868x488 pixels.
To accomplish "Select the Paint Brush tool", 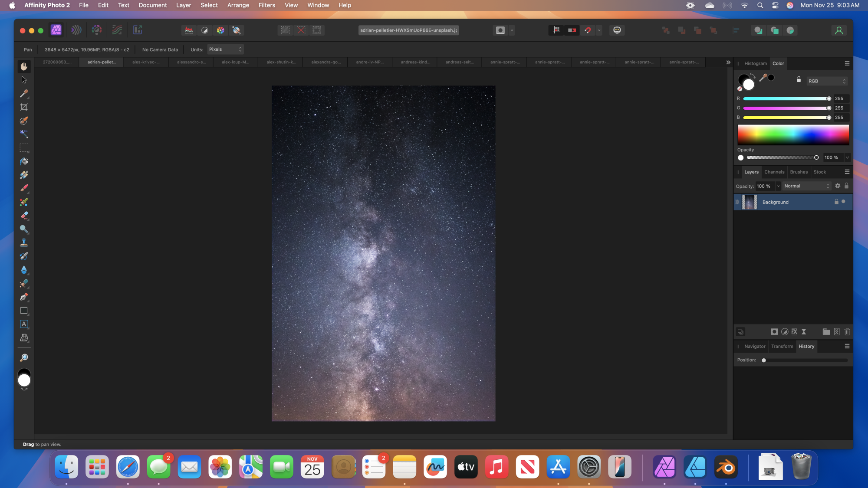I will (x=24, y=188).
